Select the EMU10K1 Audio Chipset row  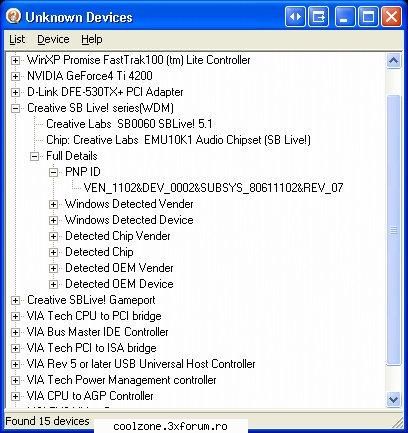click(x=178, y=140)
